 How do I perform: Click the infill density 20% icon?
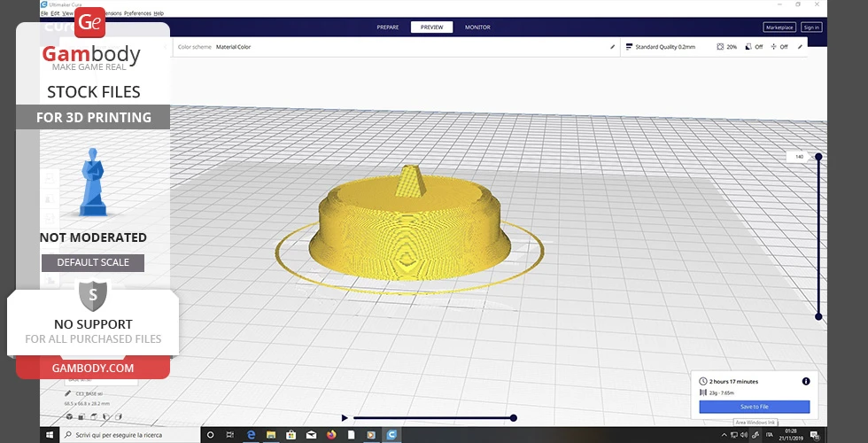719,47
